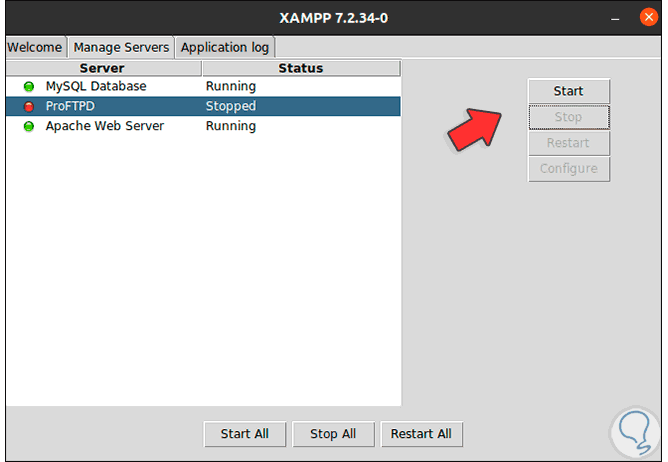Viewport: 668px width, 462px height.
Task: Click the Running status of MySQL Database
Action: pyautogui.click(x=231, y=86)
